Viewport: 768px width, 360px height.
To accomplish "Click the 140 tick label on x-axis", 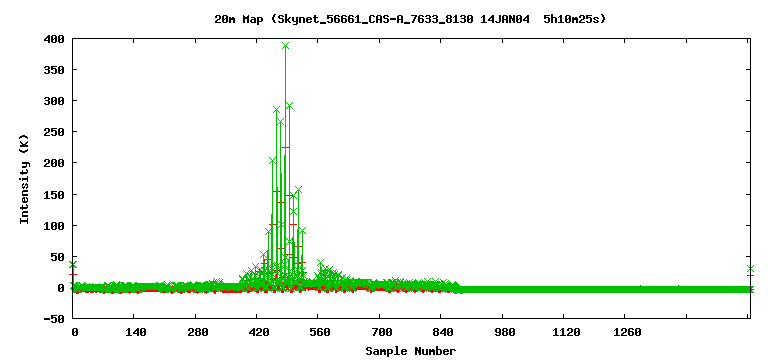I will point(136,333).
